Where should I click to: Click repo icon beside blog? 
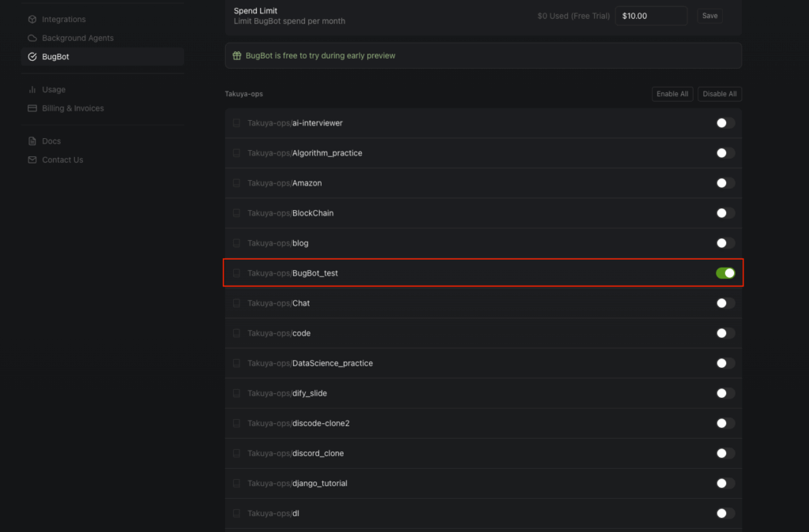(x=236, y=243)
